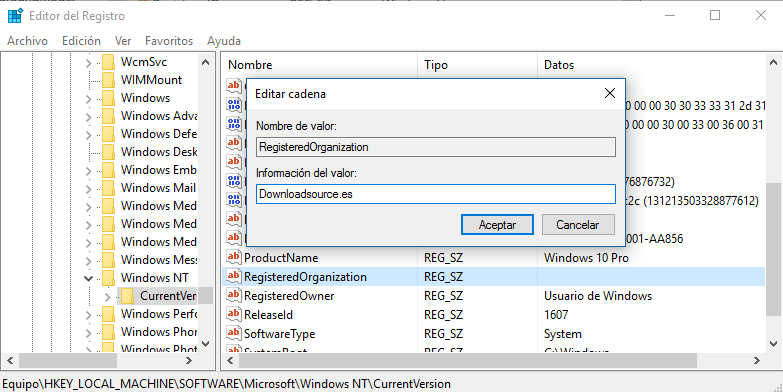Expand the WcmSvc tree node
Image resolution: width=783 pixels, height=392 pixels.
tap(88, 63)
